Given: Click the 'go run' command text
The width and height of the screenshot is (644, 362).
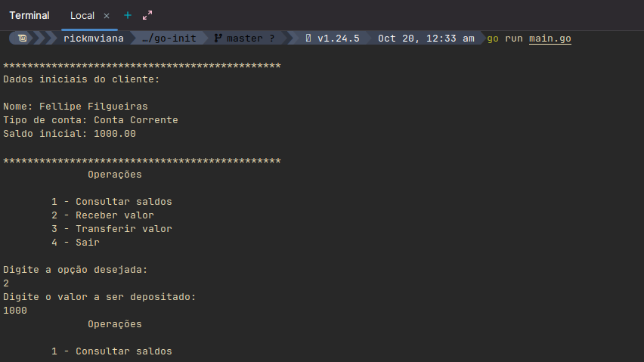Looking at the screenshot, I should click(504, 38).
